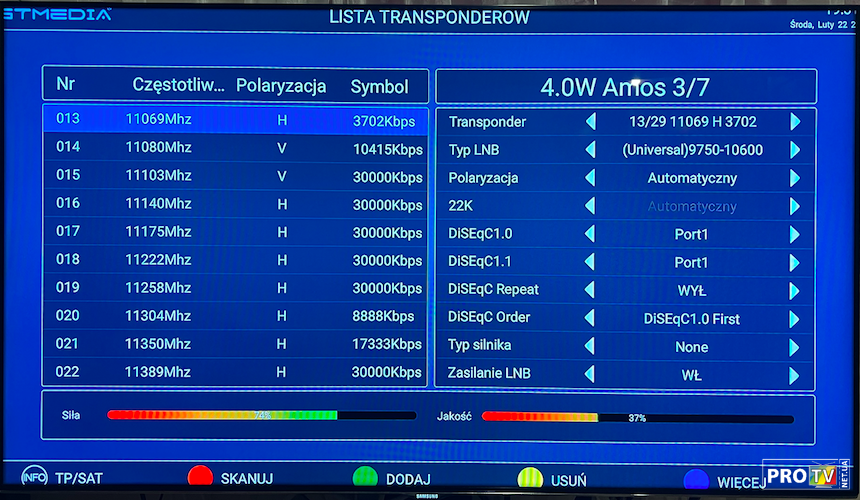
Task: Click right arrow for DiSEqC1.0 Port1
Action: (795, 235)
